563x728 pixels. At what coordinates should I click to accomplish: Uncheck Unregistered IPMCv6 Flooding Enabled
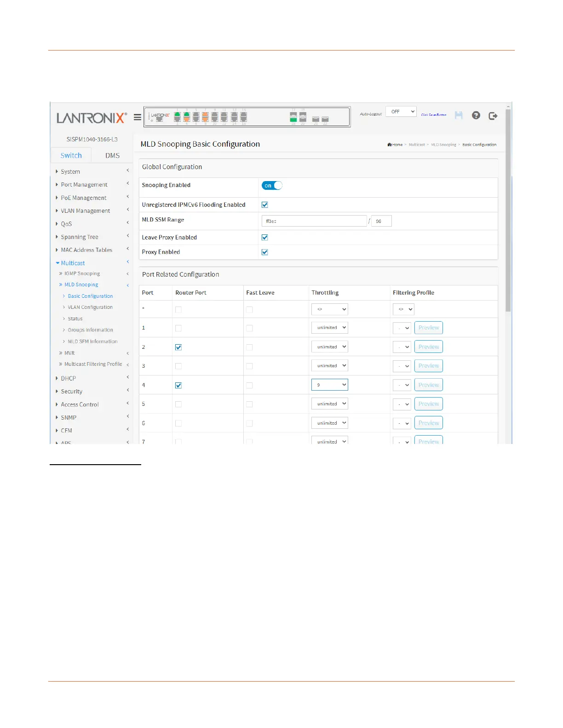pos(264,205)
